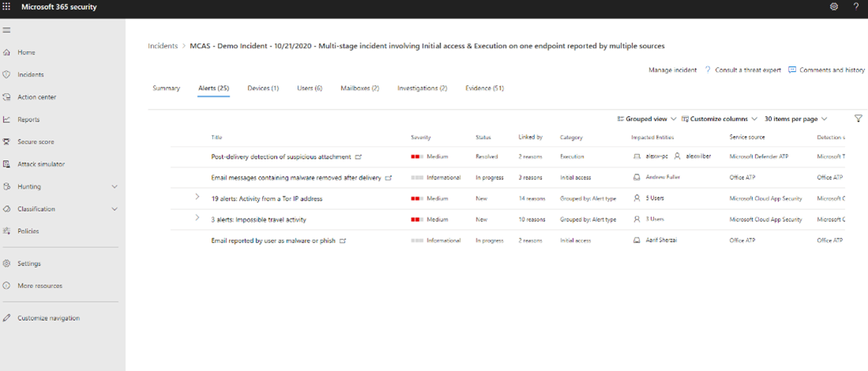Click the Hunting icon in sidebar
This screenshot has width=868, height=371.
pyautogui.click(x=6, y=186)
